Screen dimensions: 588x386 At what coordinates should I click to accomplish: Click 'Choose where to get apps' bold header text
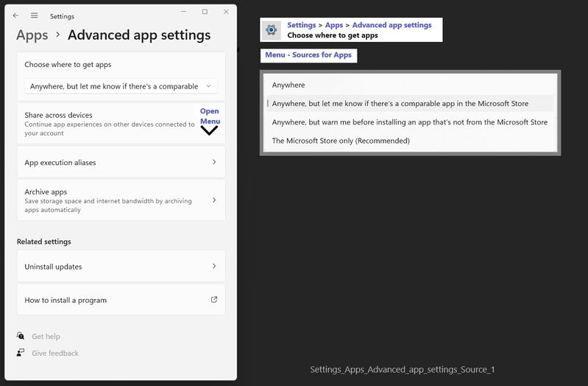(x=333, y=35)
